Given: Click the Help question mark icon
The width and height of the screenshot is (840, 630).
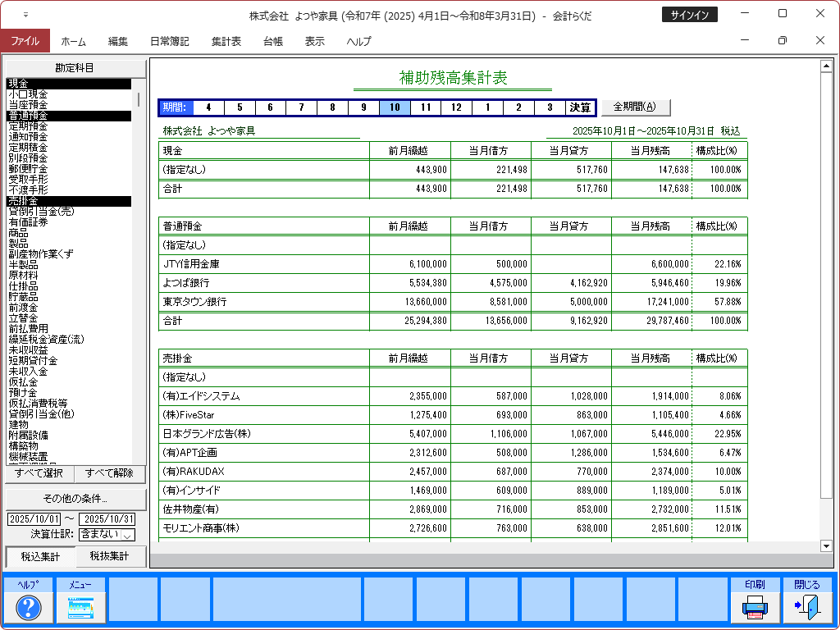Looking at the screenshot, I should [x=29, y=607].
